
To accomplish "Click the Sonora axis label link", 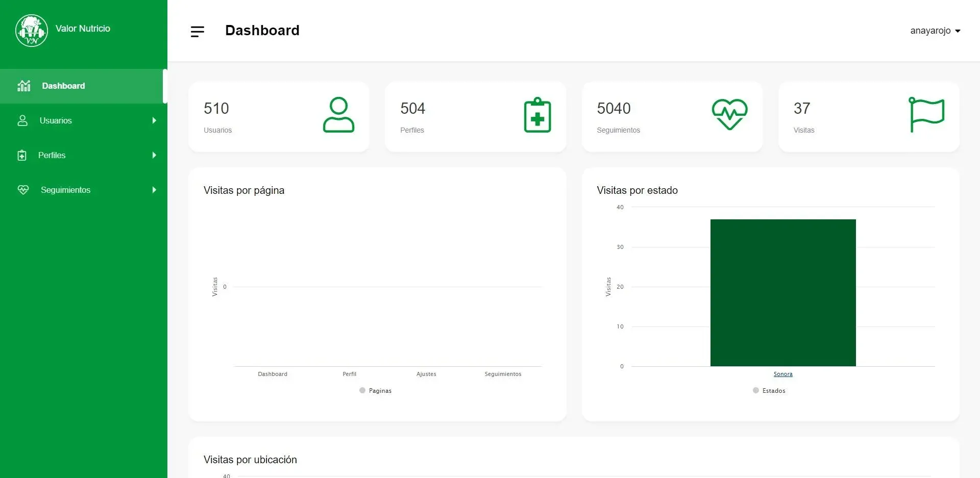I will click(x=783, y=374).
